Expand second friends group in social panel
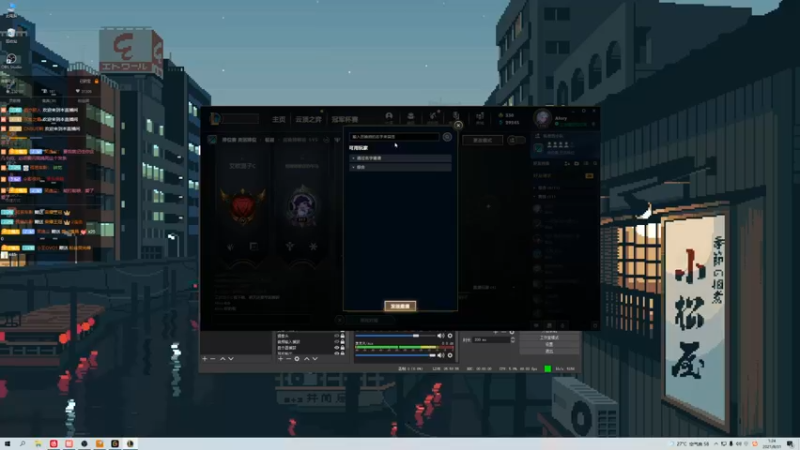 545,196
